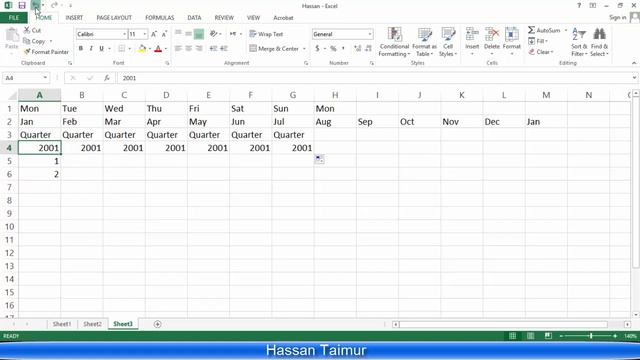640x360 pixels.
Task: Copy the selected cell
Action: pyautogui.click(x=34, y=41)
